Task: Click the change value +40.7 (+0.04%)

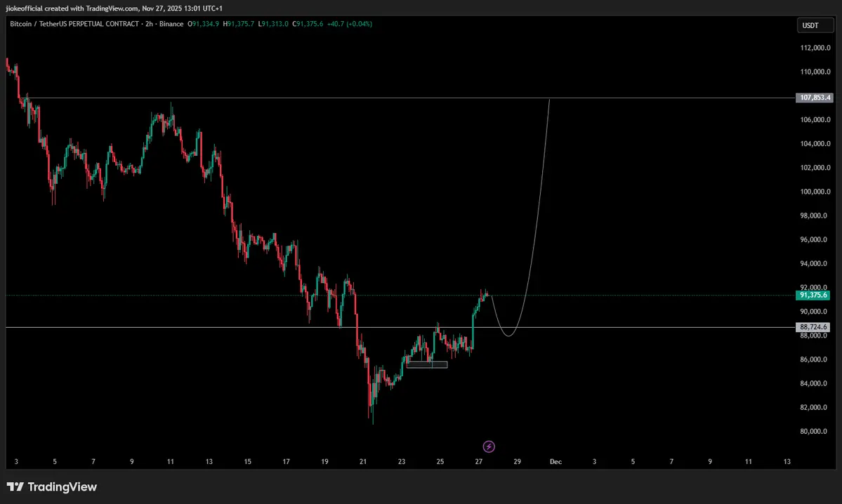Action: pos(350,24)
